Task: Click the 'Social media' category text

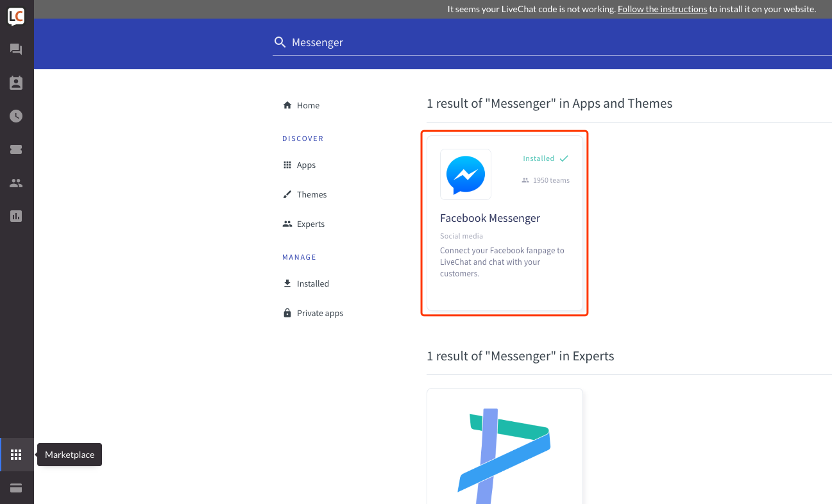Action: tap(461, 236)
